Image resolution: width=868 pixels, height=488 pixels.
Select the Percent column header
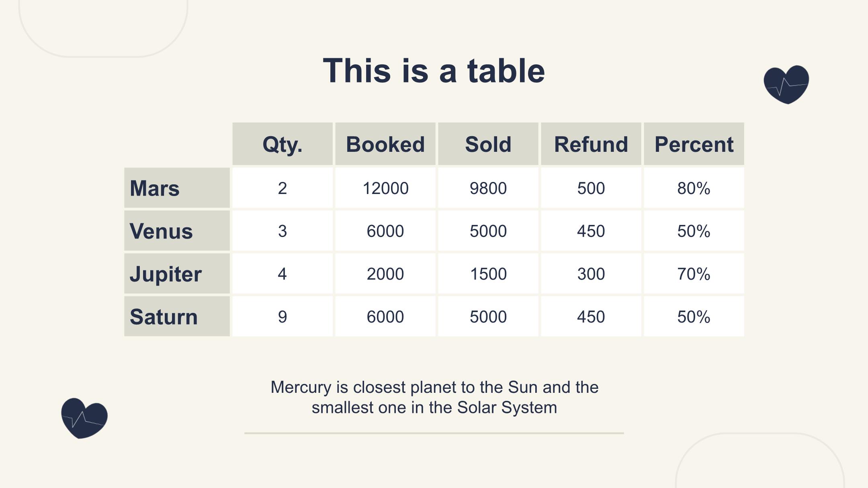(694, 144)
